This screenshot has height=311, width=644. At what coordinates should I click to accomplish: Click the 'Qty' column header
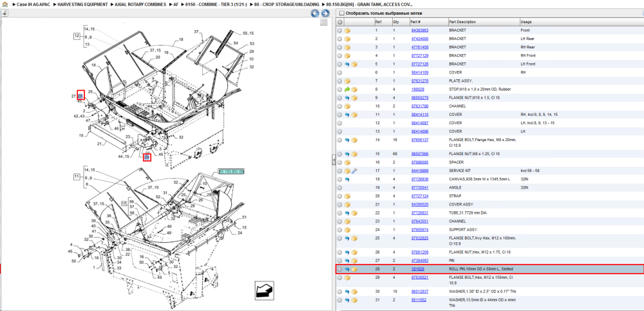400,22
